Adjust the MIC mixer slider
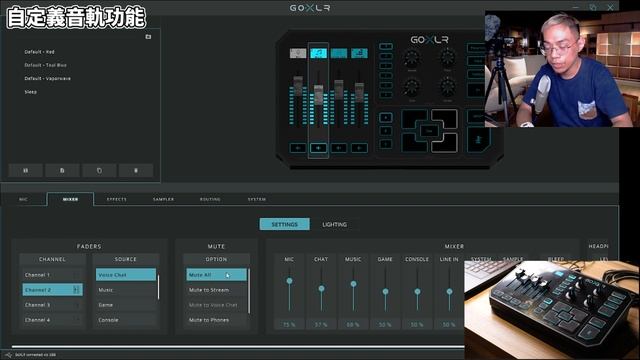The image size is (640, 360). 289,281
